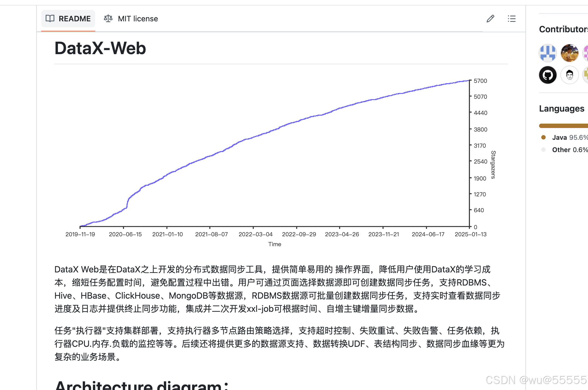
Task: Open the GitHub Octocat contributor avatar
Action: 548,75
